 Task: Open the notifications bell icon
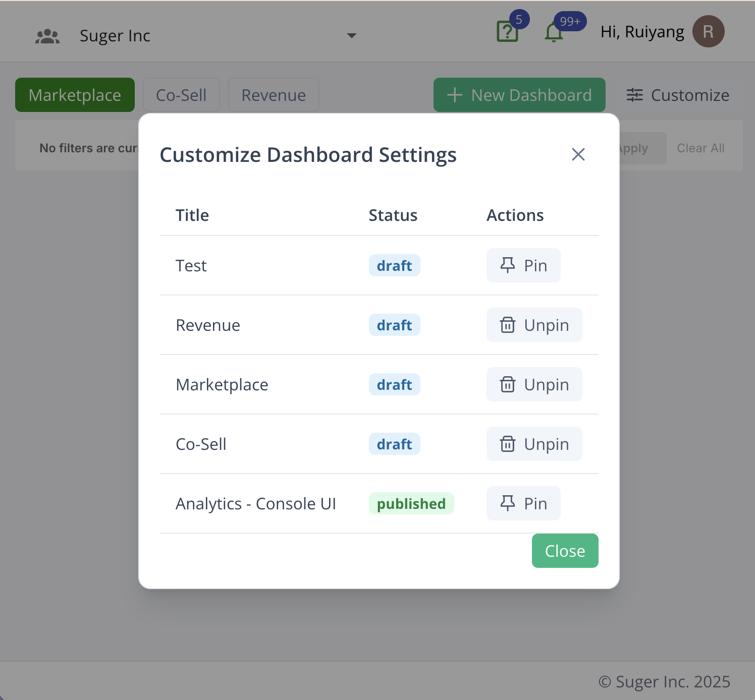(x=554, y=31)
